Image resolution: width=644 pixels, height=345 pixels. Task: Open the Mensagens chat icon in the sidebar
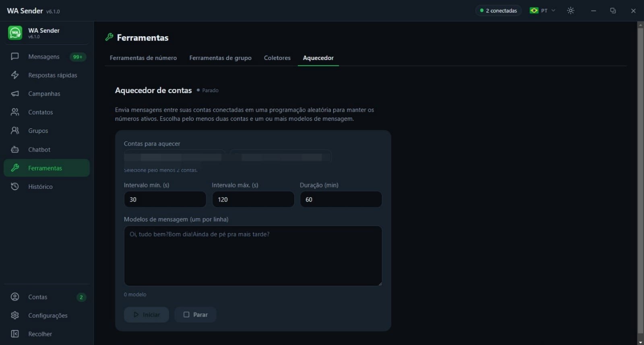tap(15, 56)
